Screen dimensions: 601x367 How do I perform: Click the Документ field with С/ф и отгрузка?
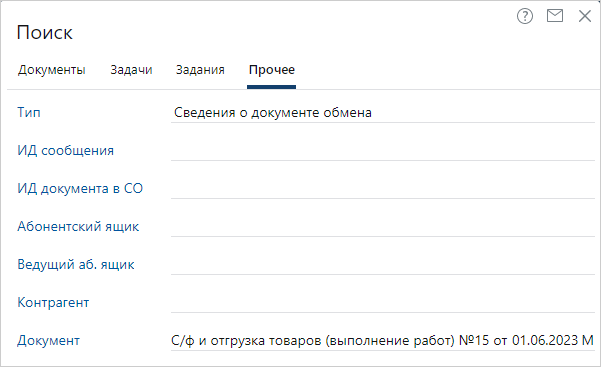pyautogui.click(x=383, y=341)
